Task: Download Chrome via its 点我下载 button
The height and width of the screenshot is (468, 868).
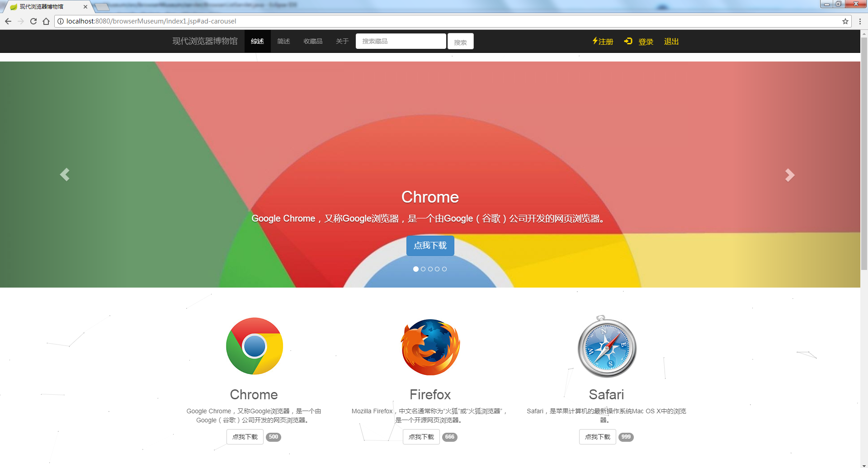Action: click(x=245, y=437)
